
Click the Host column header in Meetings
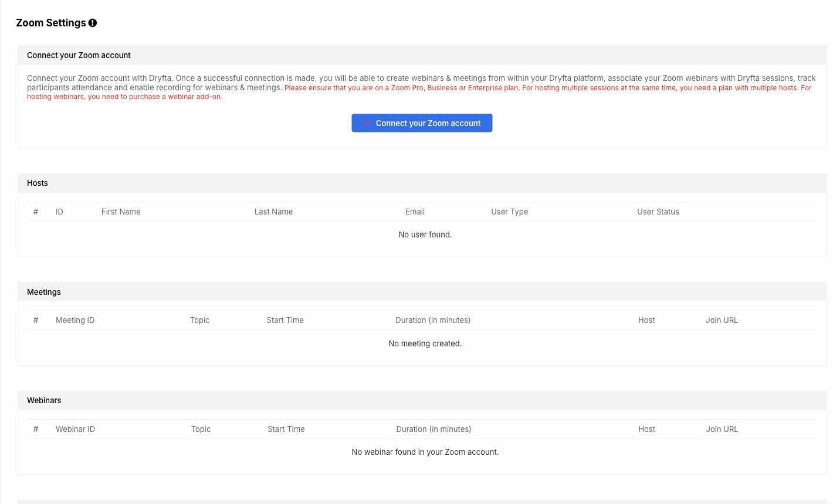646,320
